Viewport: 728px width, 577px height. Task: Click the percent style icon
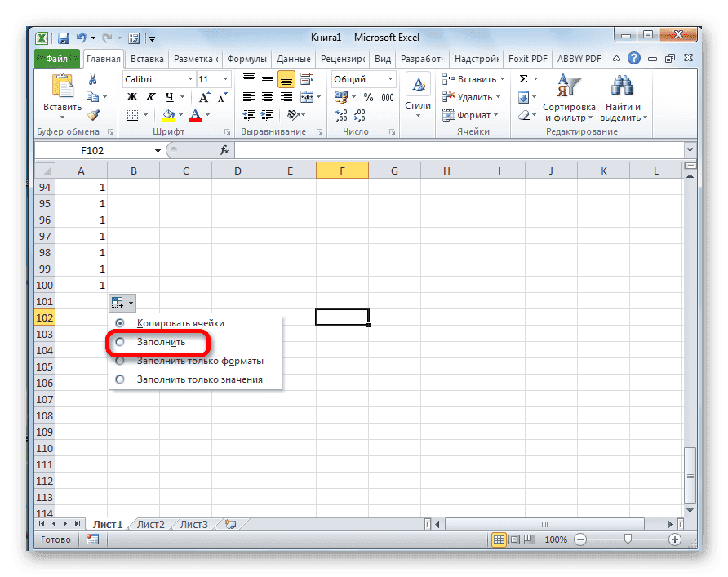[x=366, y=96]
